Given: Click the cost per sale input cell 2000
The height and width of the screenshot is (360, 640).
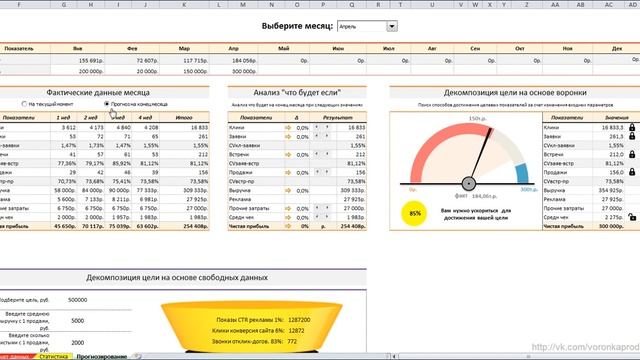Looking at the screenshot, I should point(78,343).
